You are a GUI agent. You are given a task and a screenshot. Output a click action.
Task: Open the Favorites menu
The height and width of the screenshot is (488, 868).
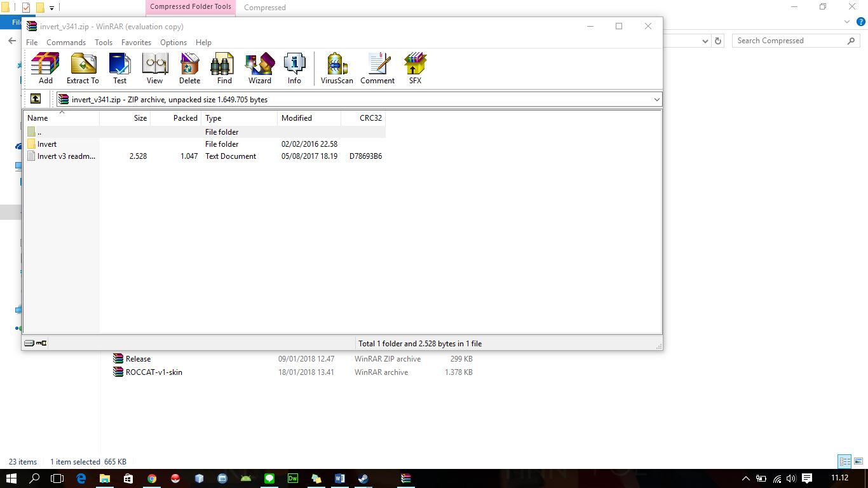tap(137, 43)
